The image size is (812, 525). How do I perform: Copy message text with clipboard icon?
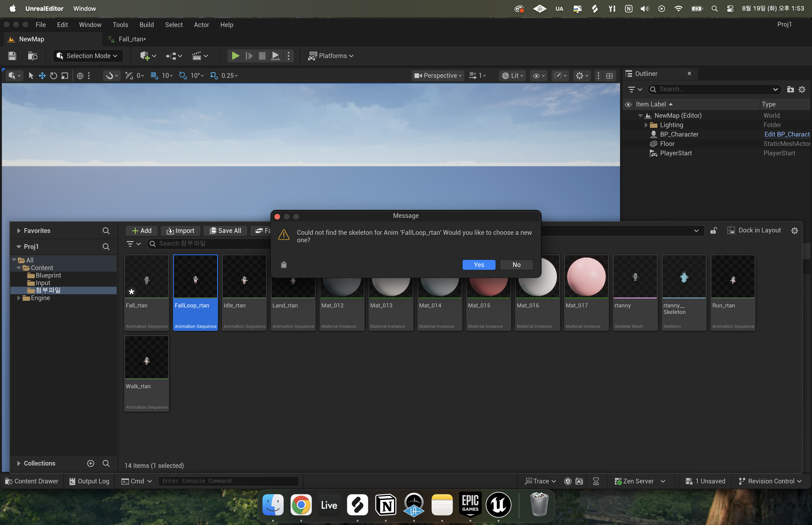(x=284, y=265)
